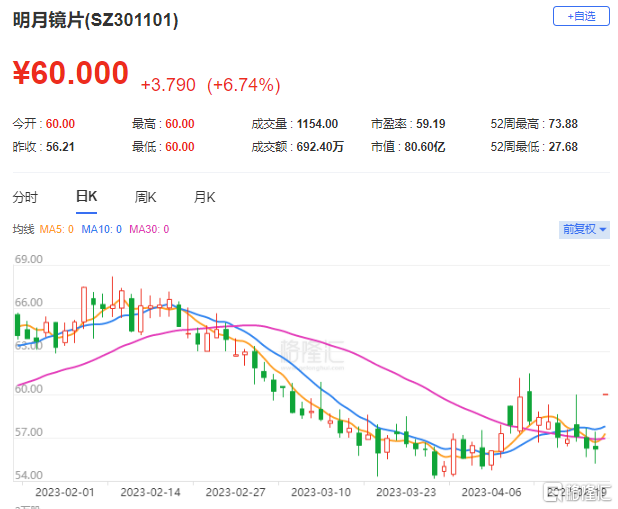
Task: Add stock to watchlist with +自选 button
Action: 581,16
